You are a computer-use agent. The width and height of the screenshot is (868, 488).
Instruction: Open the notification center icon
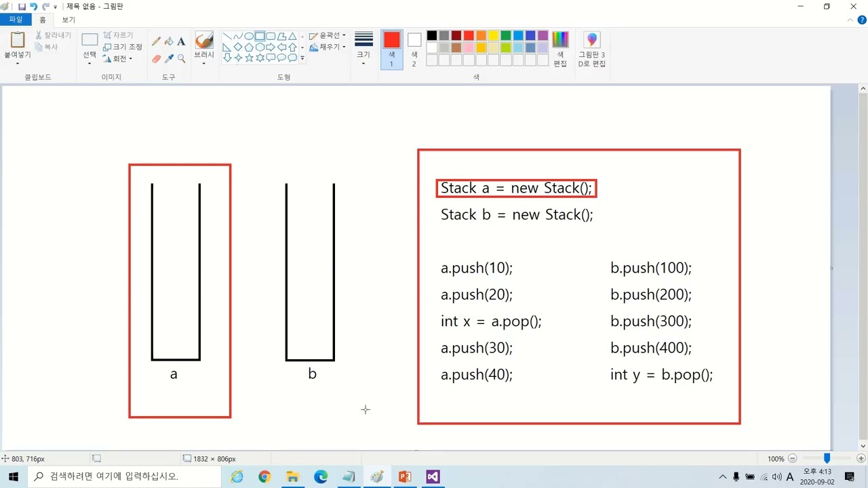(849, 476)
